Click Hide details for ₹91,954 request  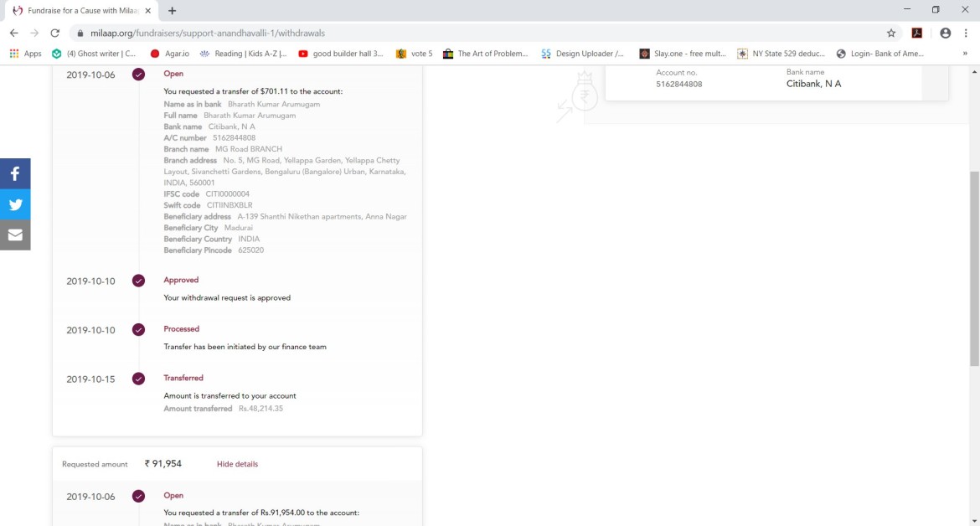point(238,464)
